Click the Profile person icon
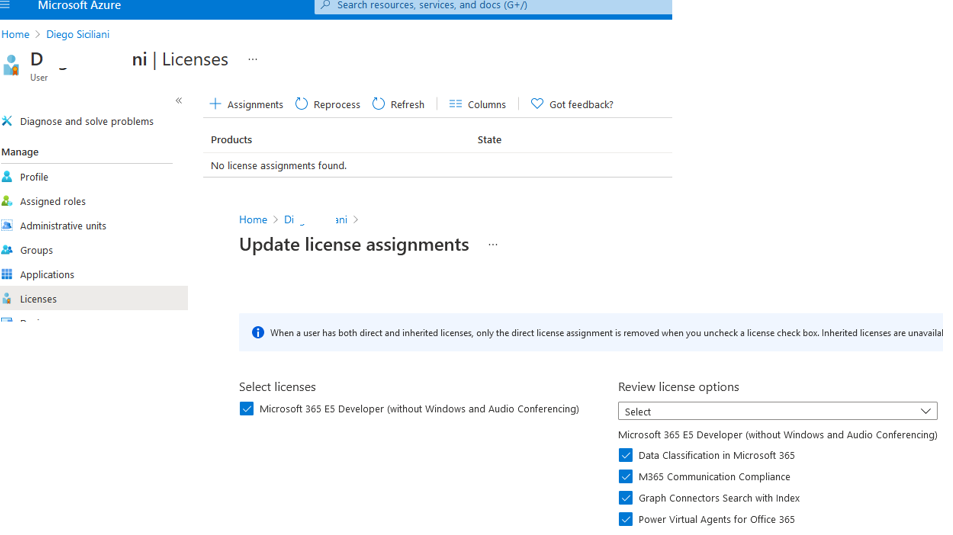The height and width of the screenshot is (535, 953). click(x=7, y=177)
